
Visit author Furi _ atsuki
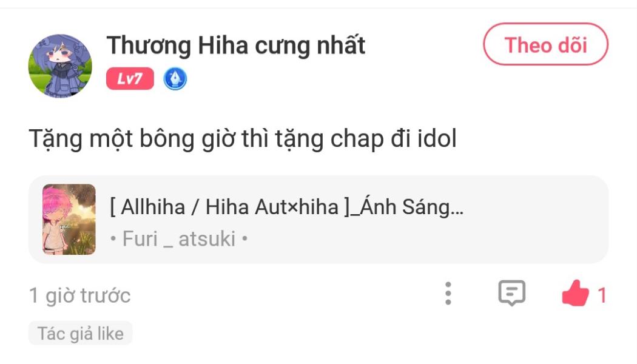pos(179,239)
